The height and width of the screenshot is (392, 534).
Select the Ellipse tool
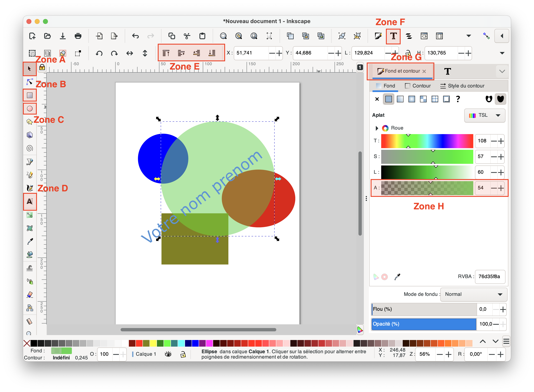click(x=30, y=109)
